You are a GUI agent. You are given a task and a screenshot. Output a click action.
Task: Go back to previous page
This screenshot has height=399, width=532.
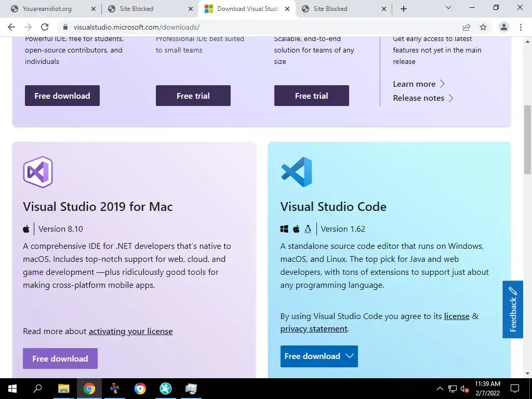(x=11, y=27)
